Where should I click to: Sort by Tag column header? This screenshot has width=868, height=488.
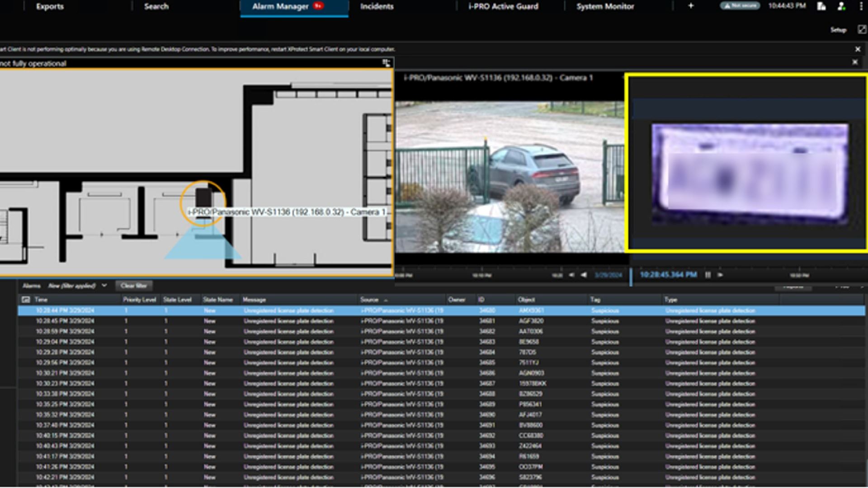(595, 300)
